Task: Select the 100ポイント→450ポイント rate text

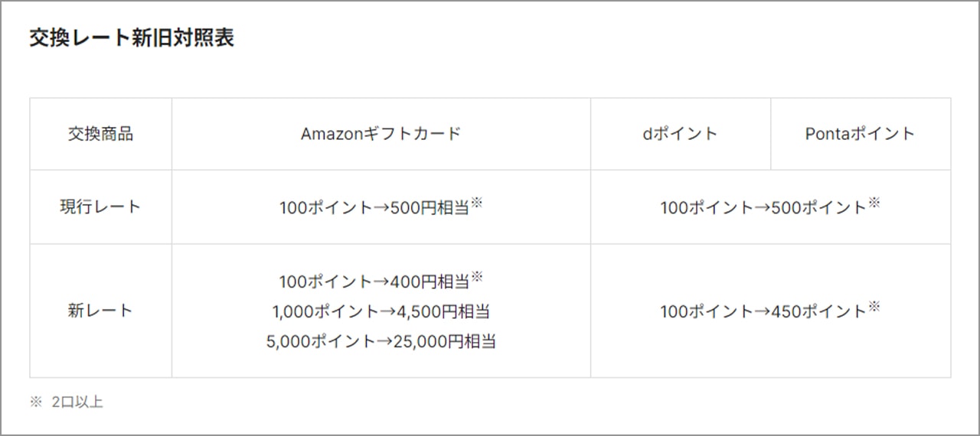Action: coord(763,311)
